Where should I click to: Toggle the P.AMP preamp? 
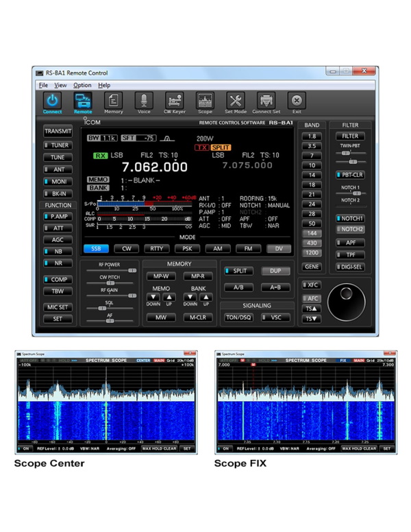point(58,217)
